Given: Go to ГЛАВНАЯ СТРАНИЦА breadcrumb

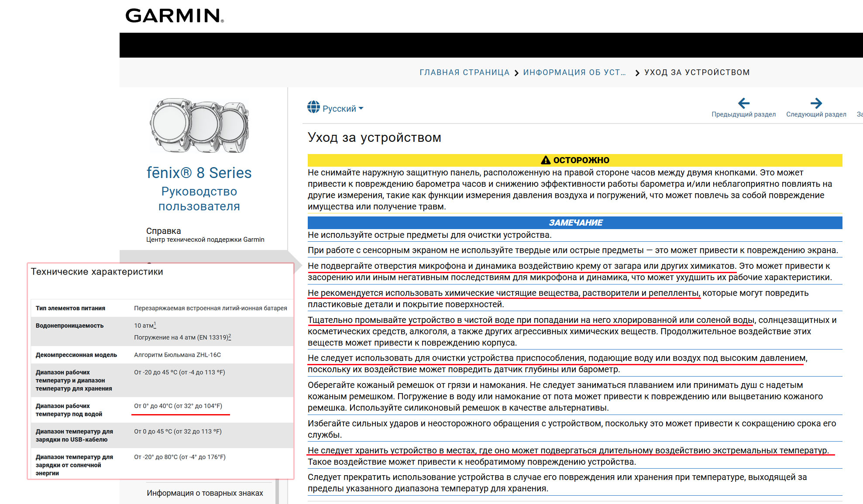Looking at the screenshot, I should click(464, 72).
